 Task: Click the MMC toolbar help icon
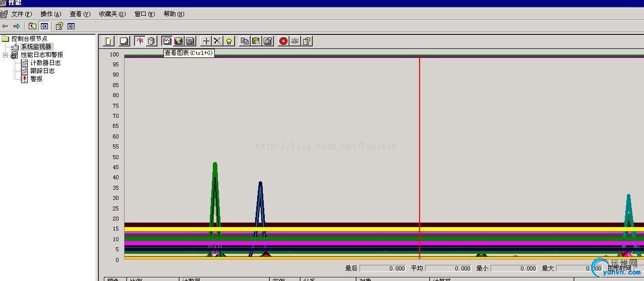[59, 26]
